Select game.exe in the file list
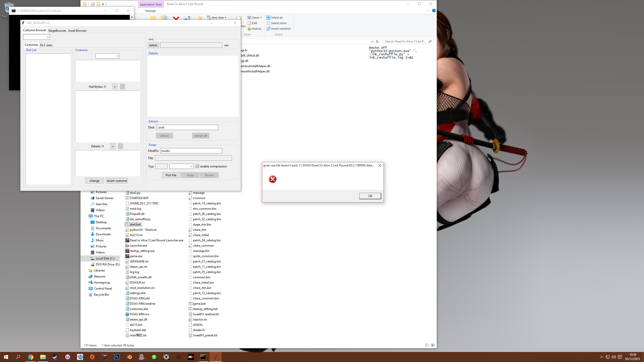Viewport: 644px width, 362px height. [x=136, y=256]
